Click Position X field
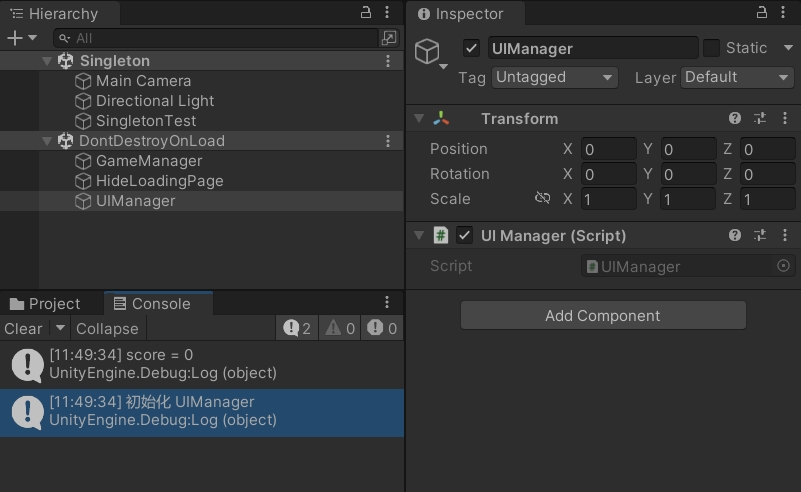Image resolution: width=801 pixels, height=492 pixels. click(608, 149)
